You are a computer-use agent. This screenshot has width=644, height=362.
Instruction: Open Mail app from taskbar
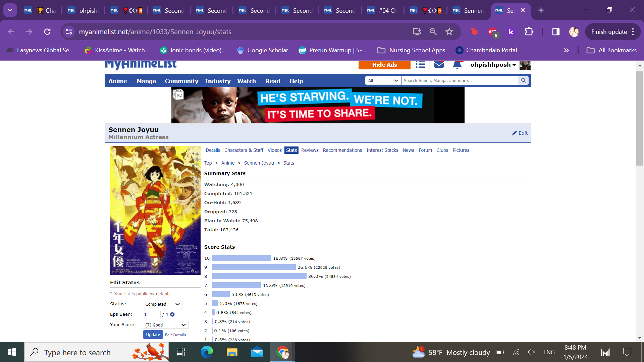coord(257,352)
